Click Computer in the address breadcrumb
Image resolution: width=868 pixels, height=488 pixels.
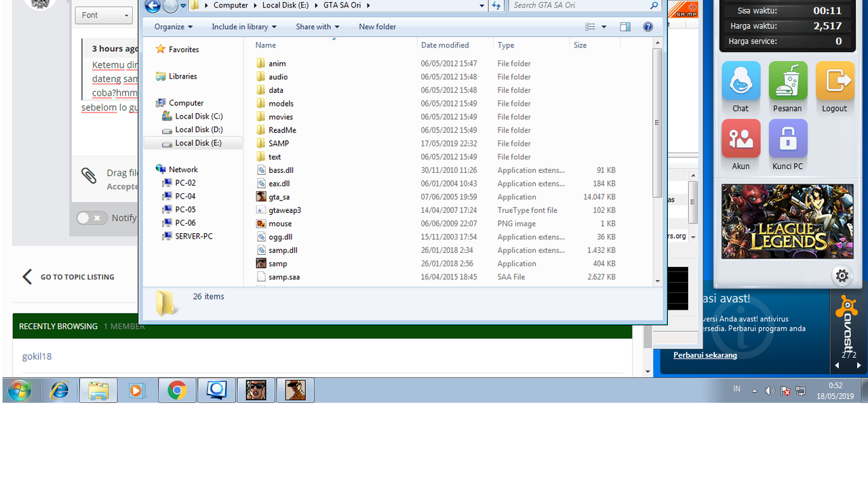[x=231, y=5]
